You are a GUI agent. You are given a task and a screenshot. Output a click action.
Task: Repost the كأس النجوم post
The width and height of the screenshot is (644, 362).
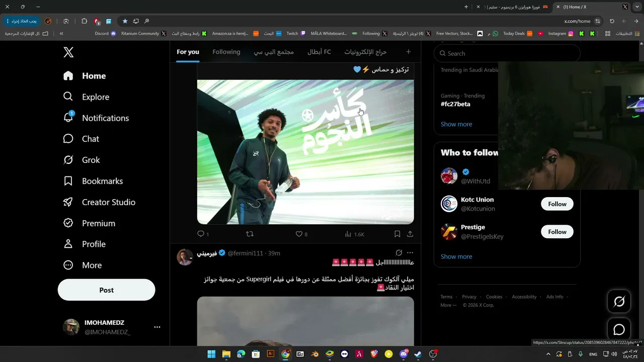click(250, 234)
